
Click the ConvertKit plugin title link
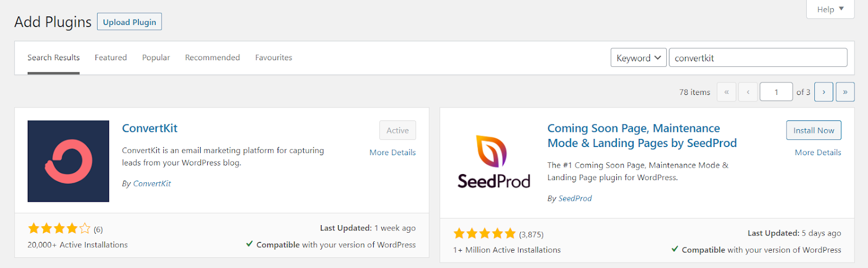(150, 129)
